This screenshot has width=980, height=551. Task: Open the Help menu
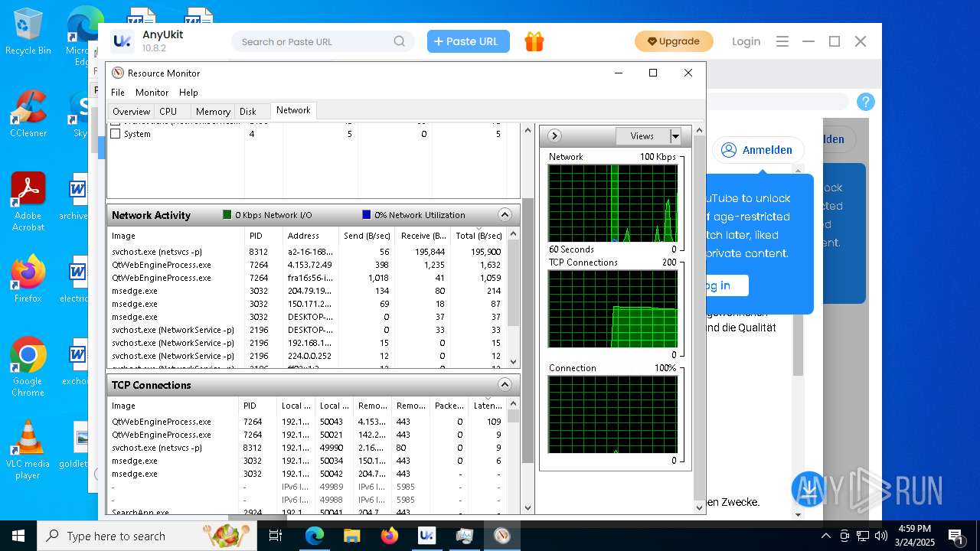[188, 92]
